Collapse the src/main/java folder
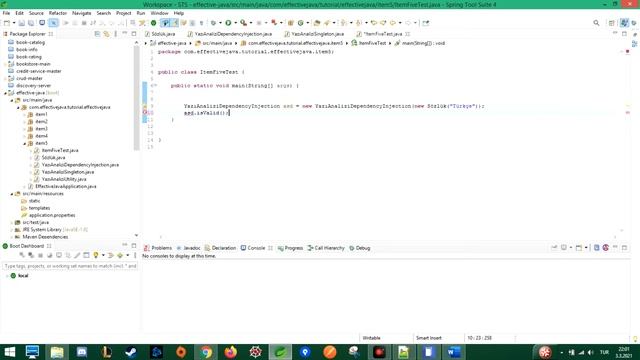 (12, 100)
